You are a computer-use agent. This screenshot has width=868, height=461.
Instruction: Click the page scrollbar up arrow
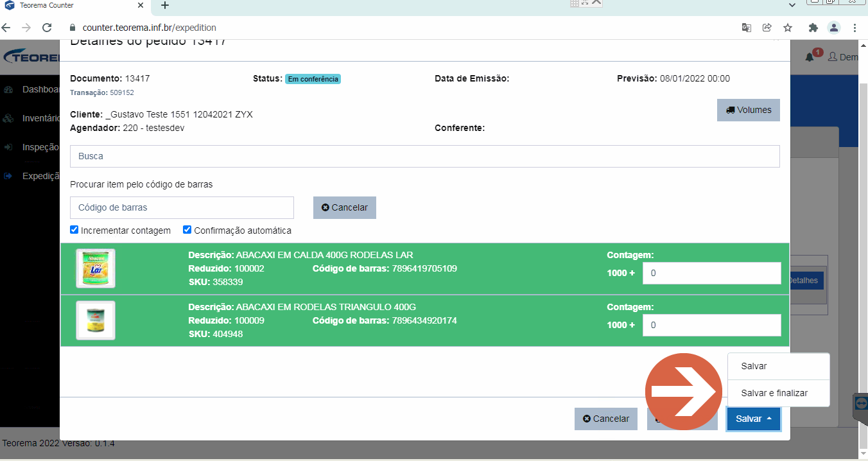863,44
